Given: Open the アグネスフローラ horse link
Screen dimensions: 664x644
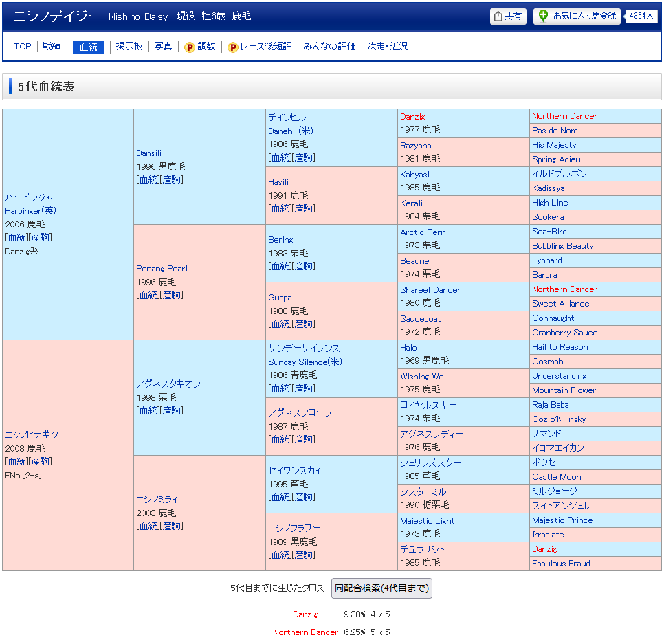Looking at the screenshot, I should click(300, 413).
